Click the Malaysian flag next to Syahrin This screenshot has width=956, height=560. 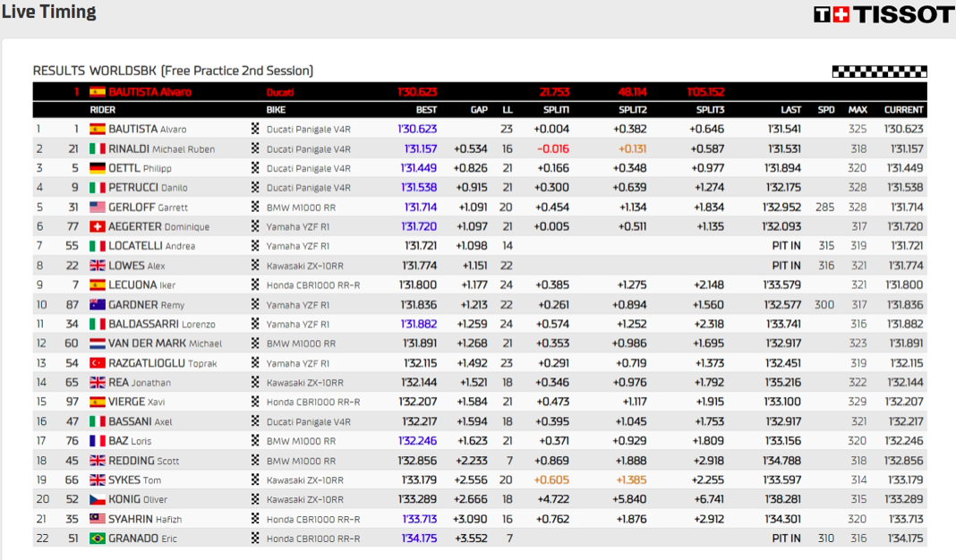98,519
